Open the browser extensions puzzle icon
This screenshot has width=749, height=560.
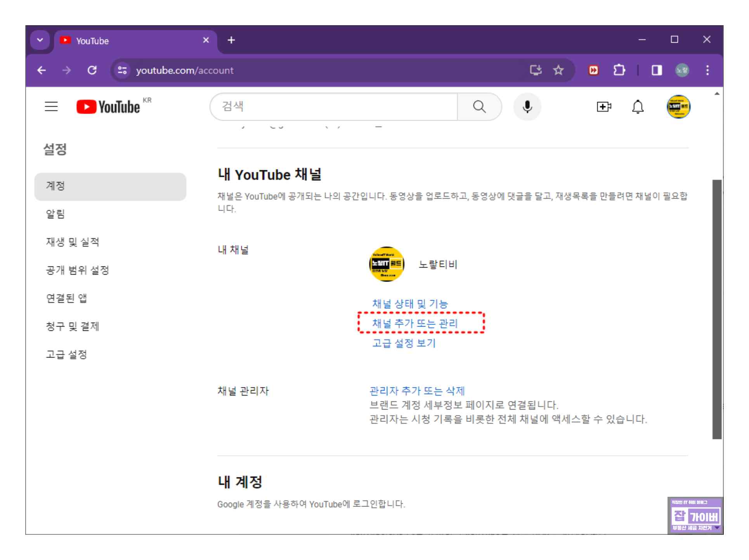click(x=619, y=70)
